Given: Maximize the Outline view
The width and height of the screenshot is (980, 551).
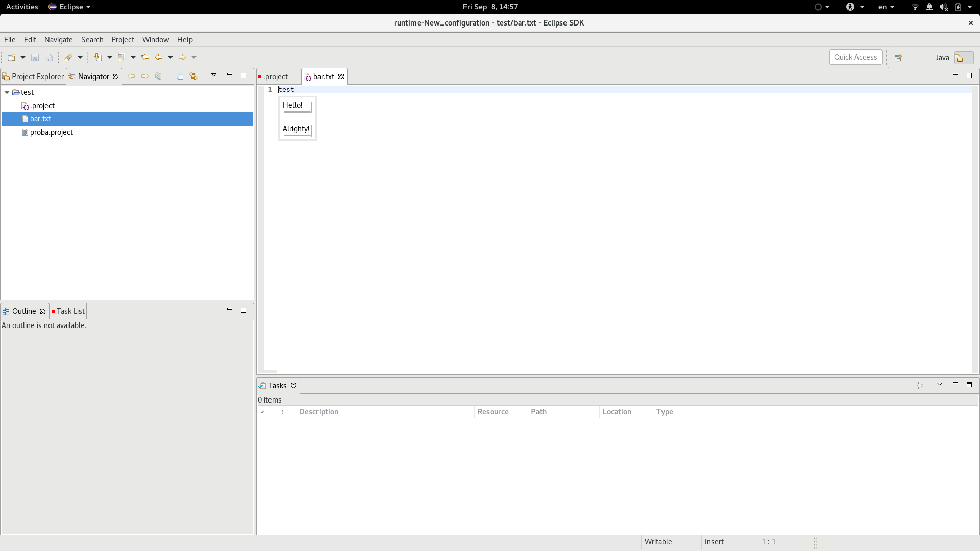Looking at the screenshot, I should click(x=243, y=310).
